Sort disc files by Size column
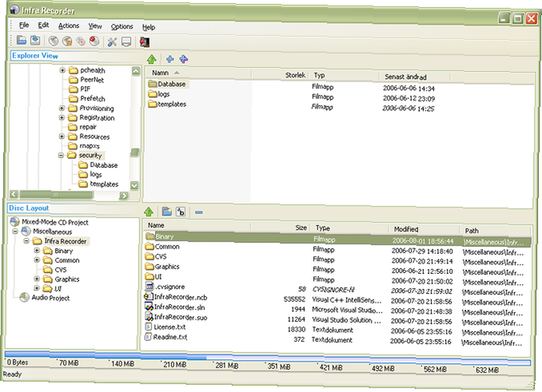Screen dimensions: 542x392 (280, 227)
